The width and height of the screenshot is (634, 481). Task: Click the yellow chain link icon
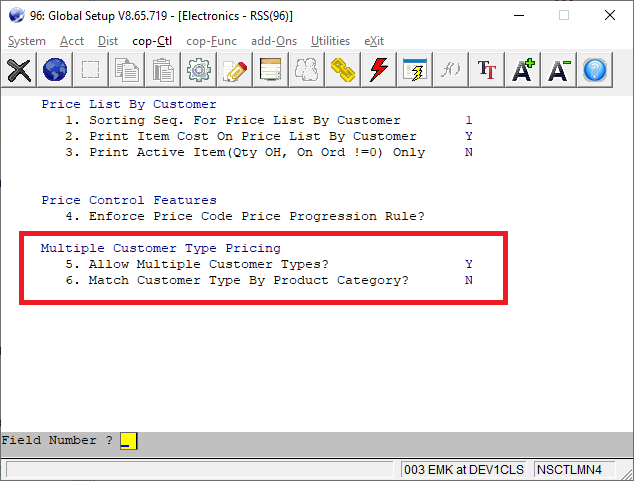(342, 70)
